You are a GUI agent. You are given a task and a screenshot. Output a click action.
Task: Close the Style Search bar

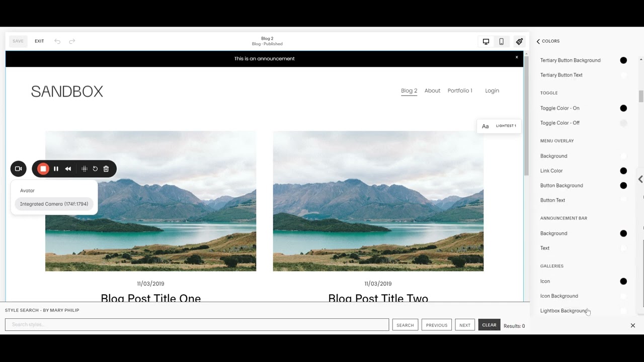tap(632, 325)
